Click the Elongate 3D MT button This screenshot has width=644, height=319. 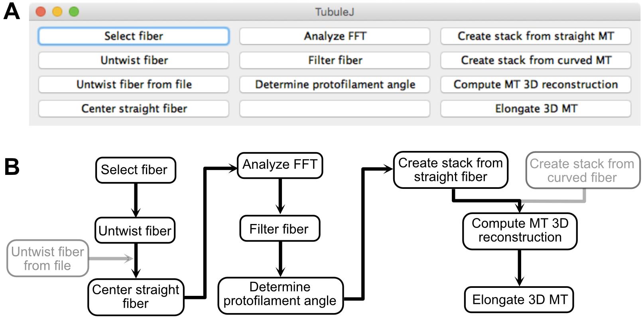tap(536, 109)
